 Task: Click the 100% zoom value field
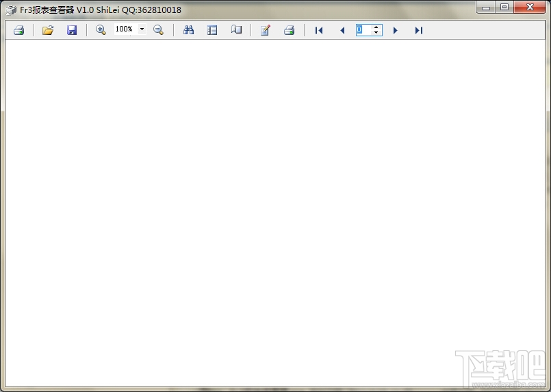click(x=126, y=29)
